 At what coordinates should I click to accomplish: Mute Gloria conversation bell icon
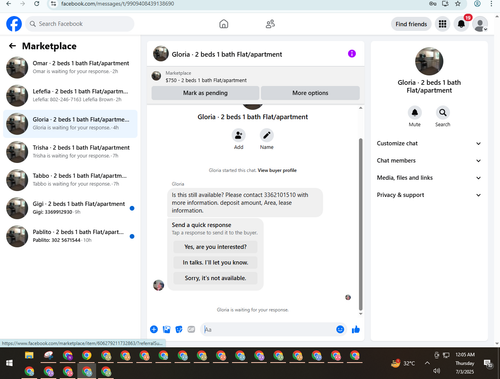click(x=415, y=113)
